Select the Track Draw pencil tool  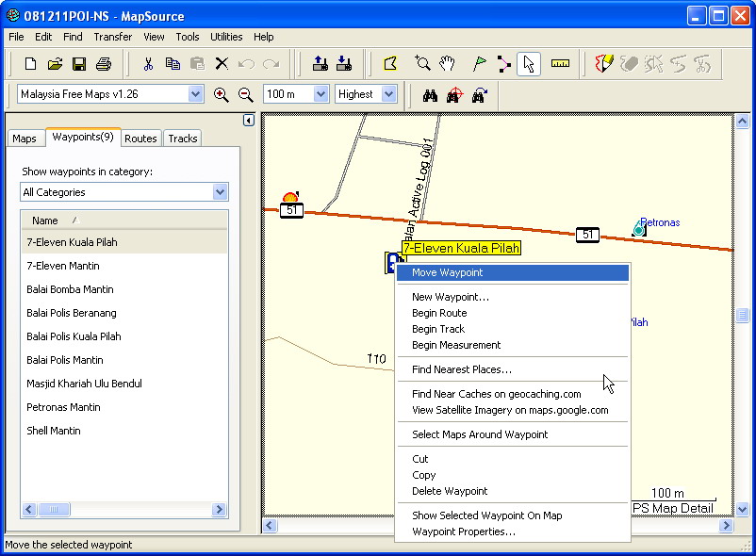tap(603, 63)
